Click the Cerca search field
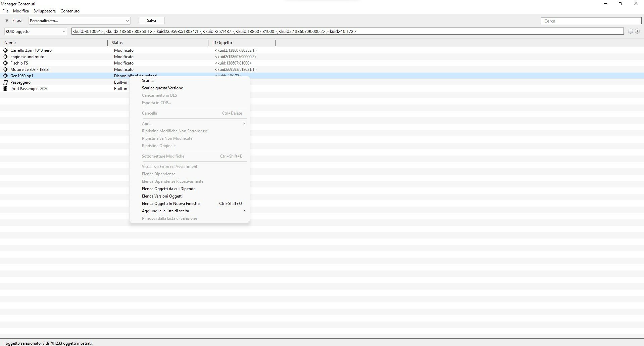The width and height of the screenshot is (644, 346). 591,21
